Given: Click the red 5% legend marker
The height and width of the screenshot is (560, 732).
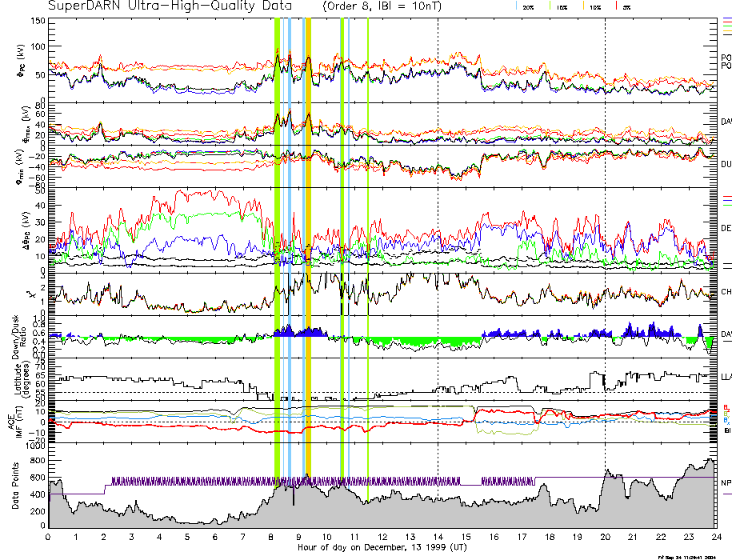Looking at the screenshot, I should 615,6.
